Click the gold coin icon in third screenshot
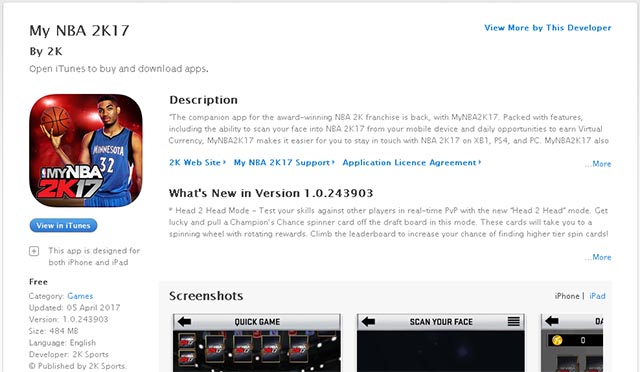 click(557, 340)
